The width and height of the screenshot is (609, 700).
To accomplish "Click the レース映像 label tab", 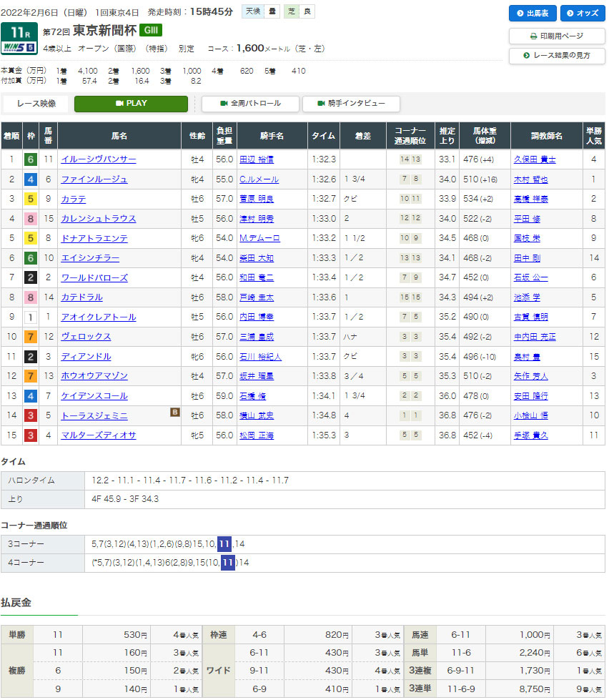I will tap(36, 104).
